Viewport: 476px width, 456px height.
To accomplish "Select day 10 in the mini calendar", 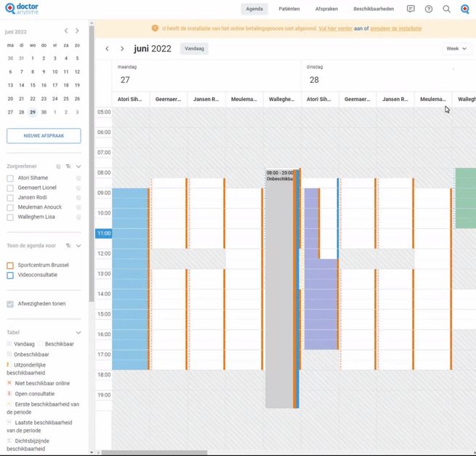I will point(55,72).
